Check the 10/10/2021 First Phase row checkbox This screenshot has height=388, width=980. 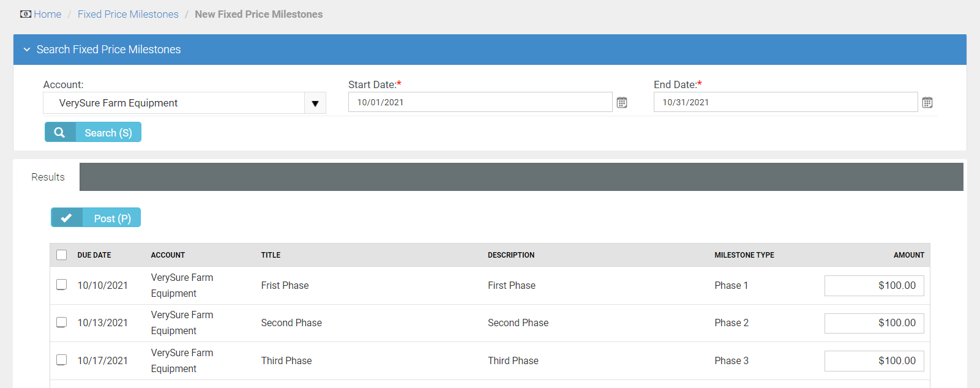[x=62, y=285]
